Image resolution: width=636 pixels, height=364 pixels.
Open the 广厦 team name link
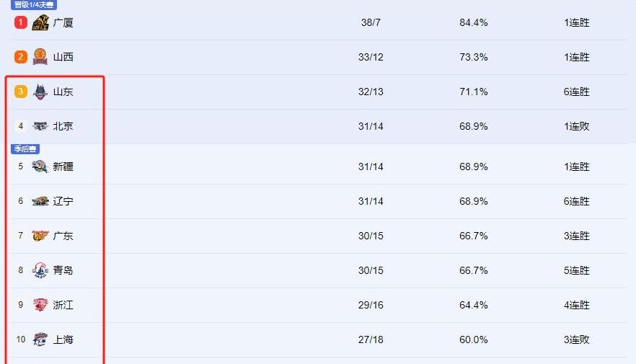click(63, 22)
